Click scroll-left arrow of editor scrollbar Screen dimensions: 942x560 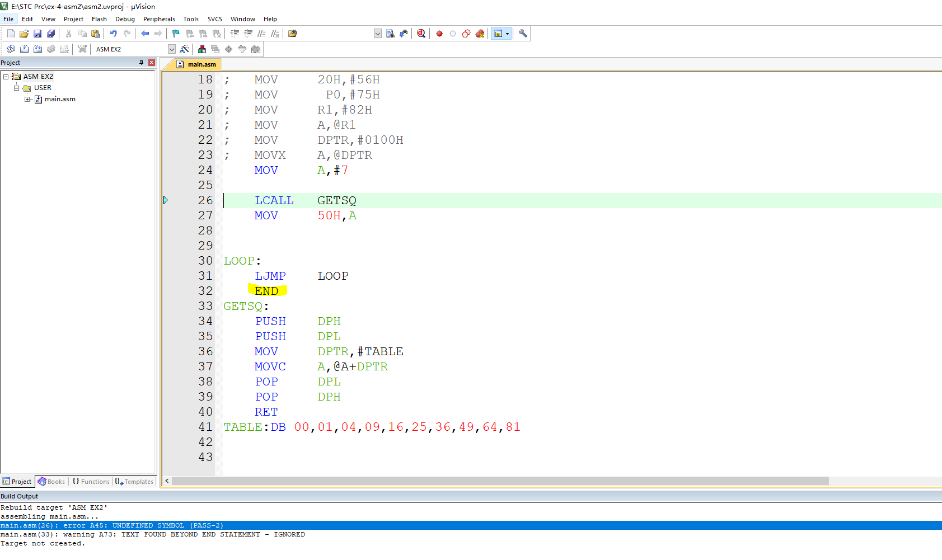tap(167, 481)
